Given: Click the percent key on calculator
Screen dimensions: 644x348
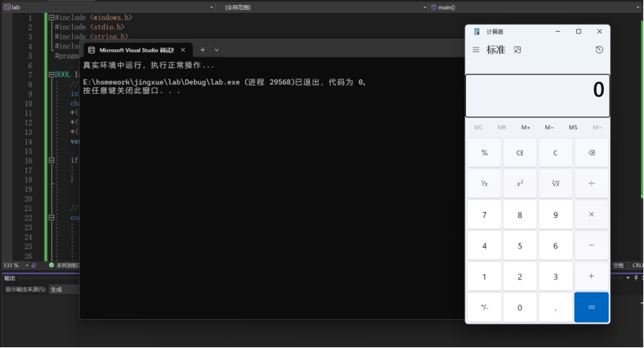Looking at the screenshot, I should click(484, 152).
